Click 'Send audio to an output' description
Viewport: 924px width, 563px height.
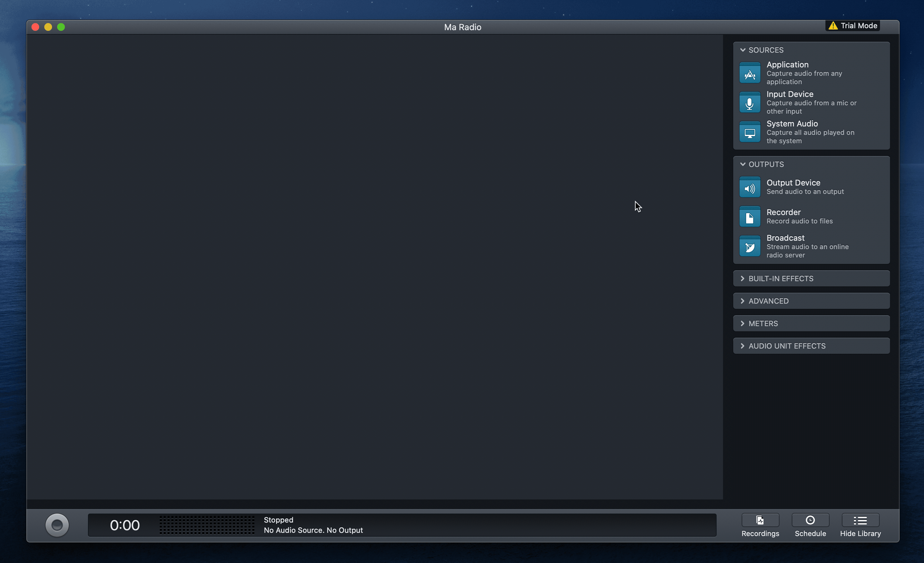coord(805,192)
